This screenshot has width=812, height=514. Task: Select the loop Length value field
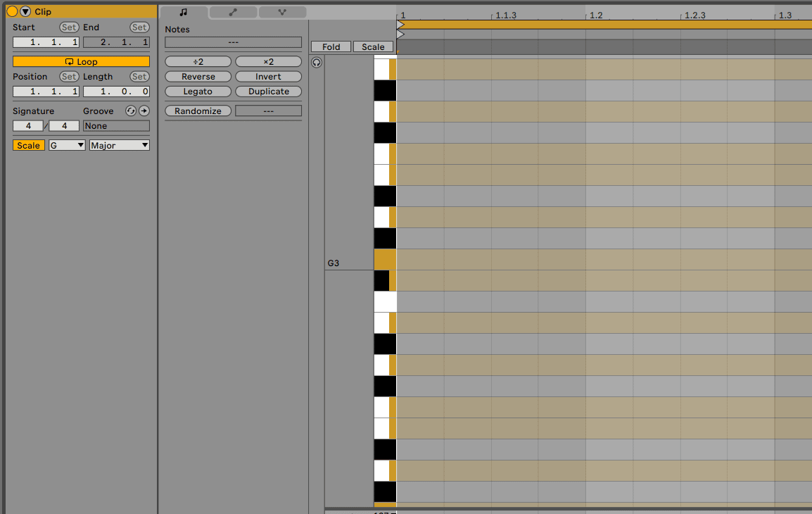tap(117, 92)
